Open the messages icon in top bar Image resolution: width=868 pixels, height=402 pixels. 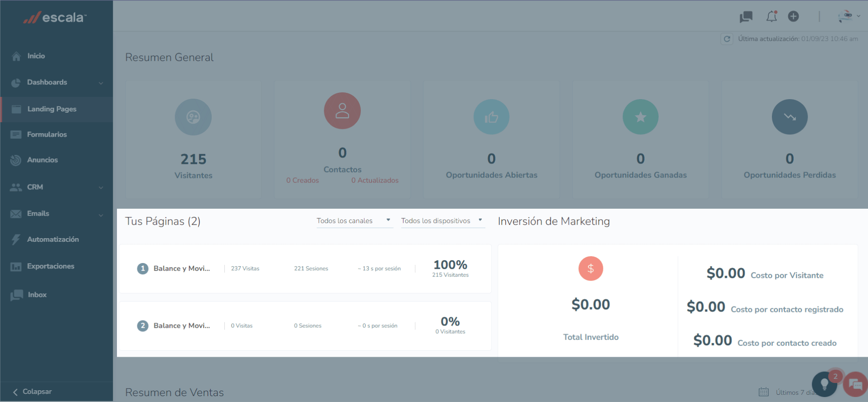coord(746,17)
